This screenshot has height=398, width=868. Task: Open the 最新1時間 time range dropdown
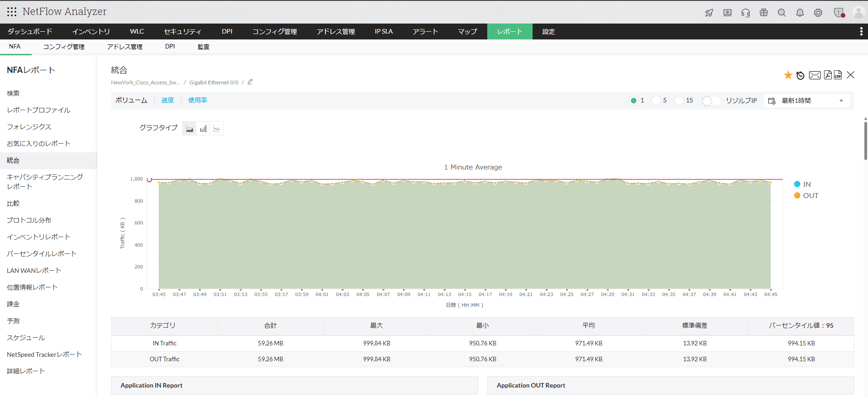[807, 101]
